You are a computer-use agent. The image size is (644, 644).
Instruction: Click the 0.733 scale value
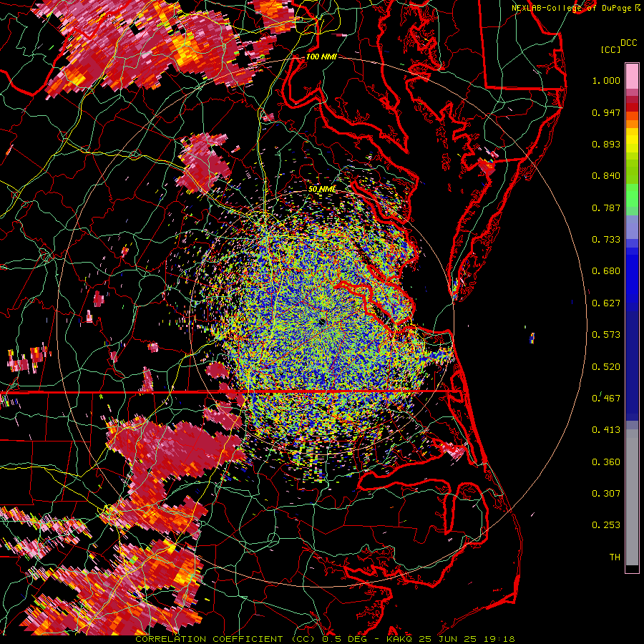coord(606,240)
